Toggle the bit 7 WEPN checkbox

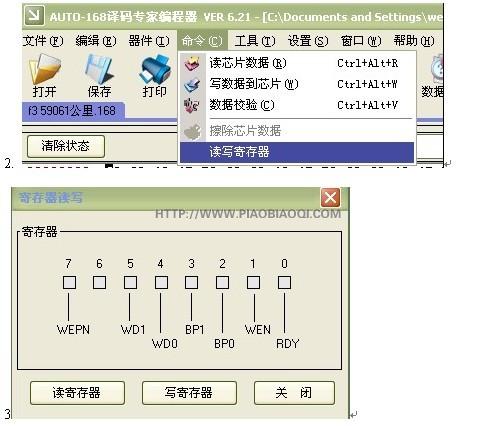click(x=69, y=282)
